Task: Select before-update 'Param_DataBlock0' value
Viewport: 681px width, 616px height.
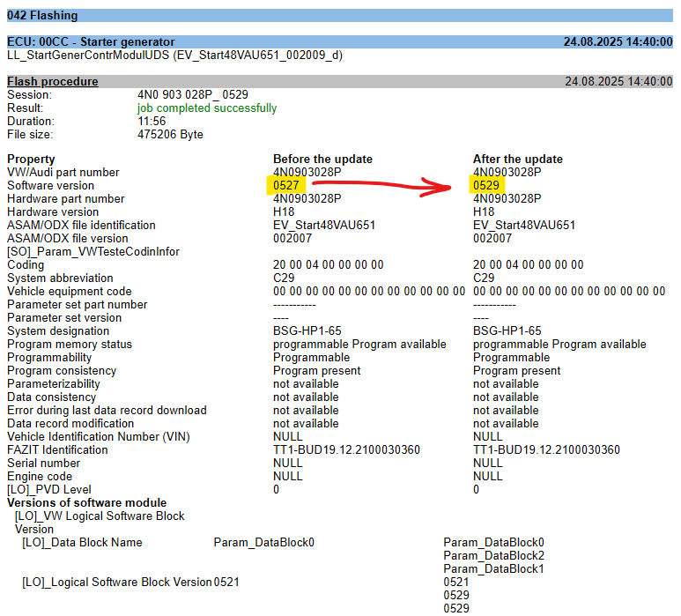Action: tap(263, 542)
